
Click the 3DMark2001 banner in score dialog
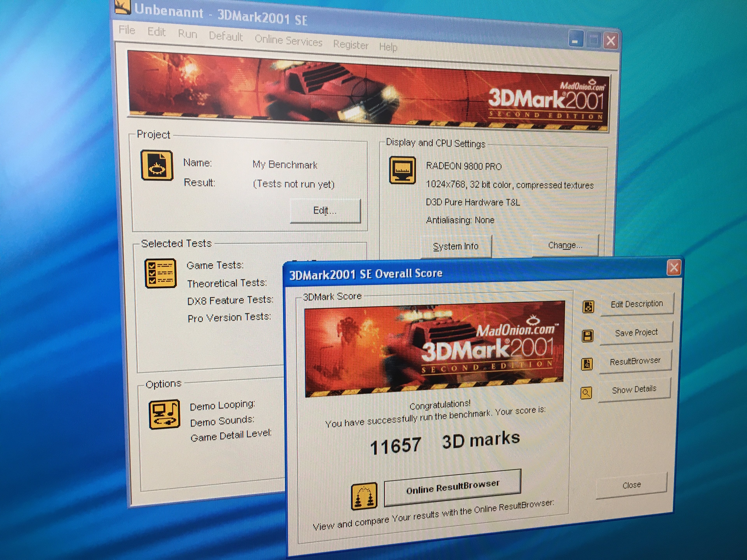coord(434,349)
